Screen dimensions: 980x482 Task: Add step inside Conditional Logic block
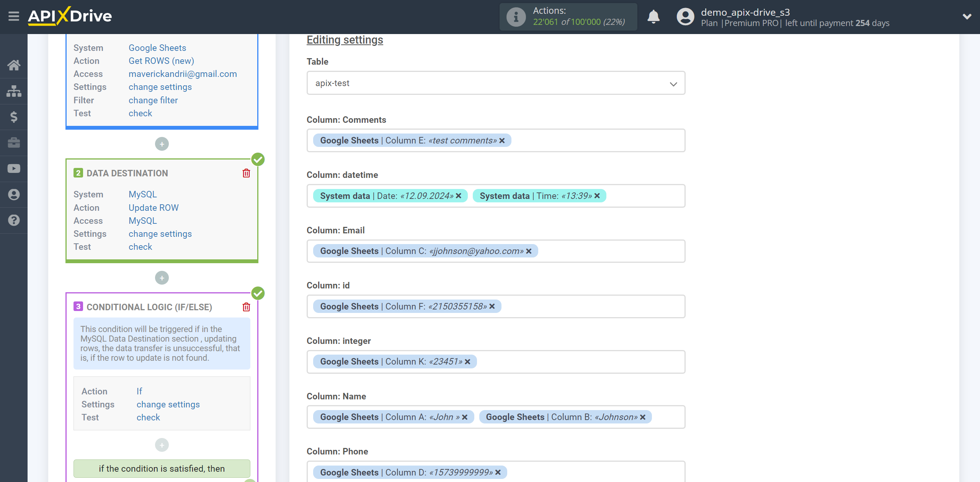click(x=162, y=445)
